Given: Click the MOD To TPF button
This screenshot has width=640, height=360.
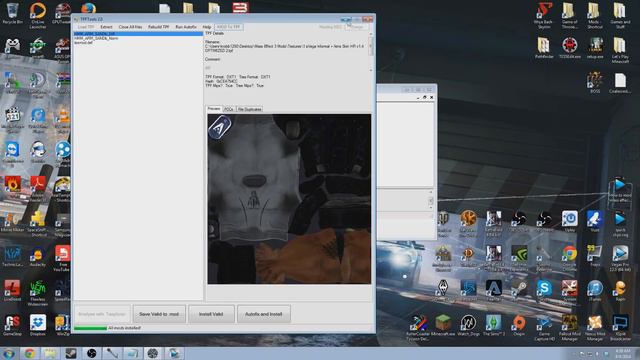Looking at the screenshot, I should 229,27.
